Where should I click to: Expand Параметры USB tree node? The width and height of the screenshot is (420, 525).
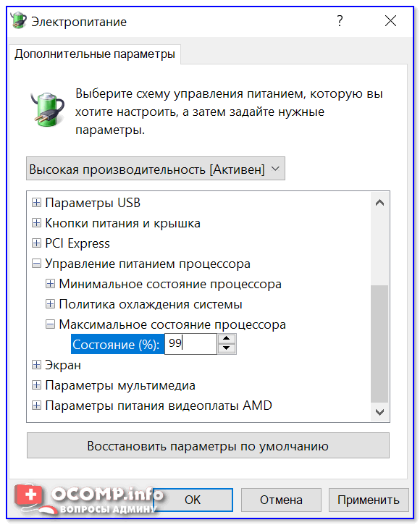point(36,203)
